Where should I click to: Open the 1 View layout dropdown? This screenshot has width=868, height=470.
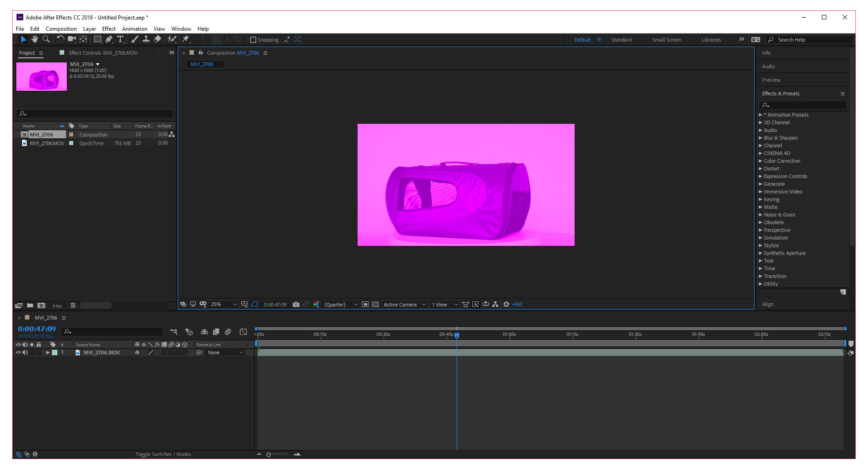[x=445, y=305]
